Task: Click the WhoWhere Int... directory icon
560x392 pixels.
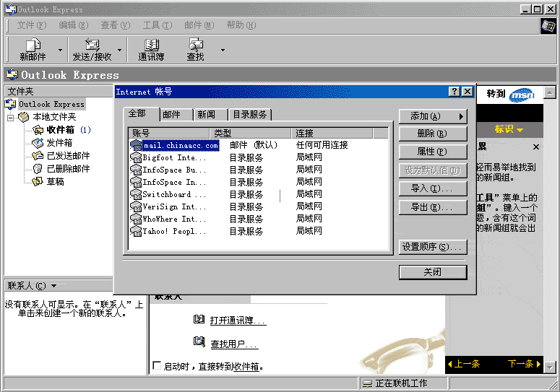Action: tap(136, 219)
